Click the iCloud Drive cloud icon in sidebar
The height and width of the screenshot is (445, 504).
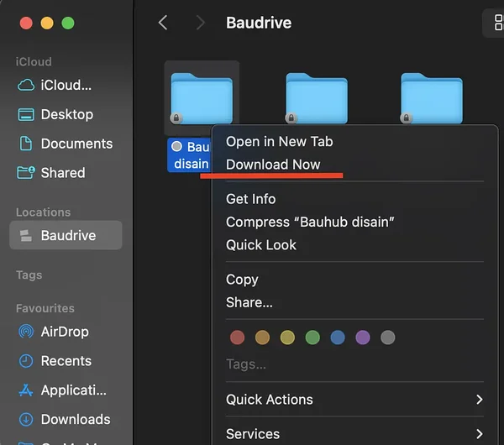27,85
